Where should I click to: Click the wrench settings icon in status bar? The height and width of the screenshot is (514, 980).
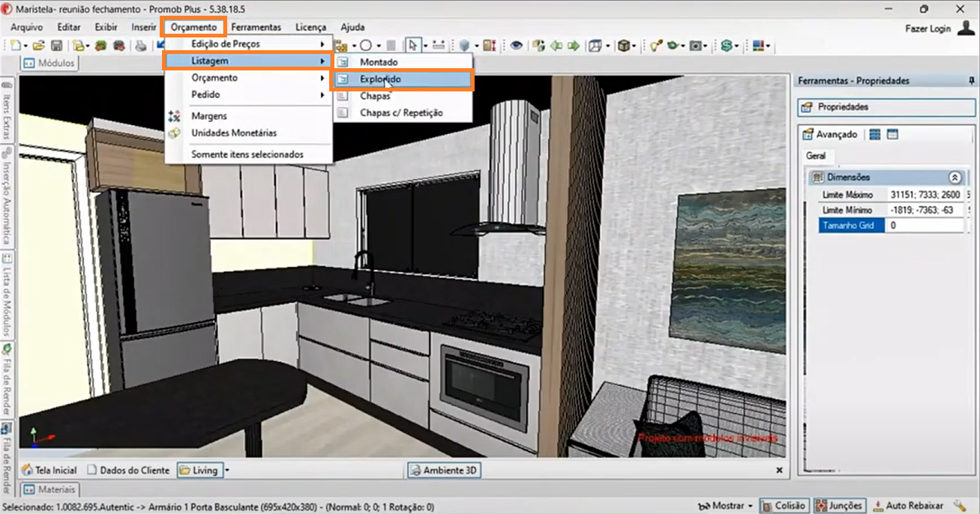point(959,506)
